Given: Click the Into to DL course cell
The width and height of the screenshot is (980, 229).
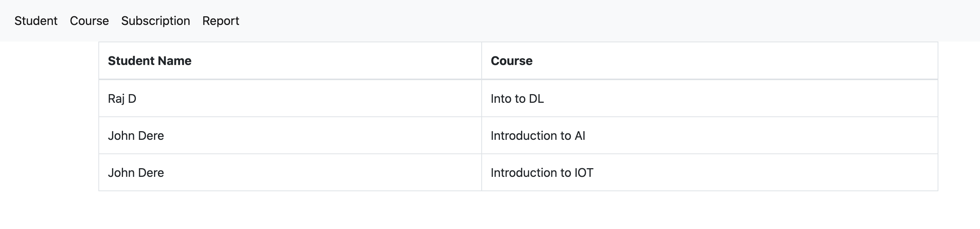Looking at the screenshot, I should (x=517, y=99).
